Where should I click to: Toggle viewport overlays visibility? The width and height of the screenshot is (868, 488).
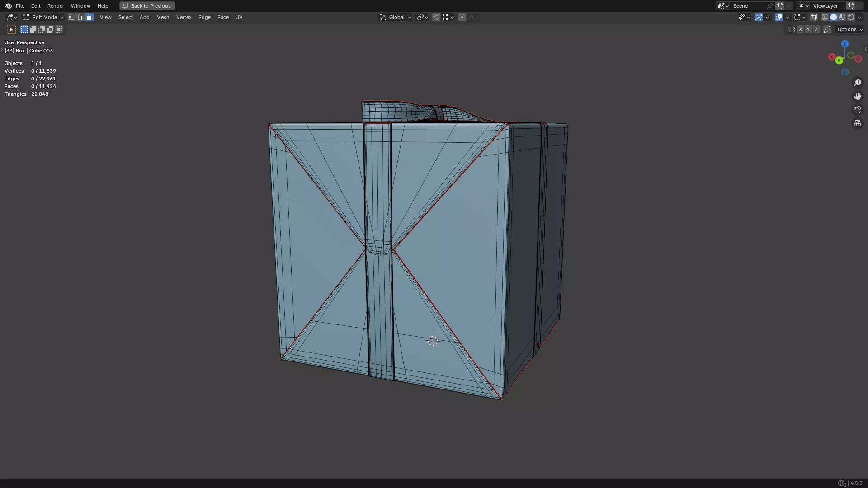click(x=779, y=17)
